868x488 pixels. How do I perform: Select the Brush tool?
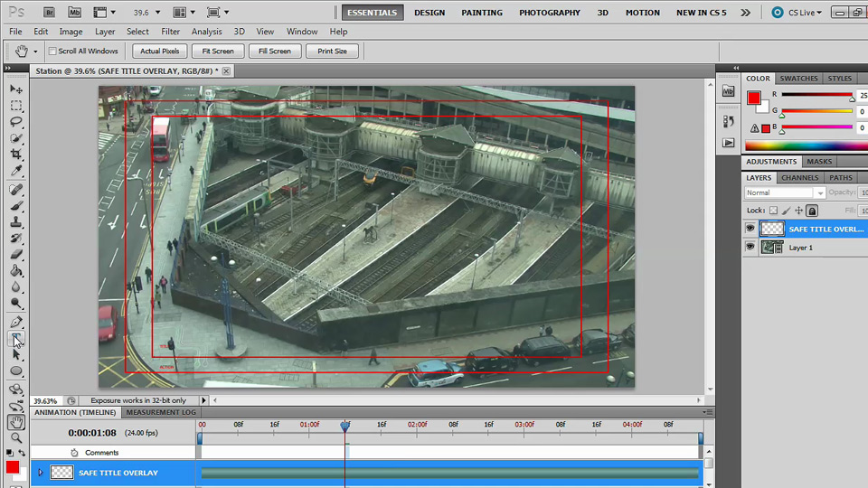pyautogui.click(x=16, y=206)
